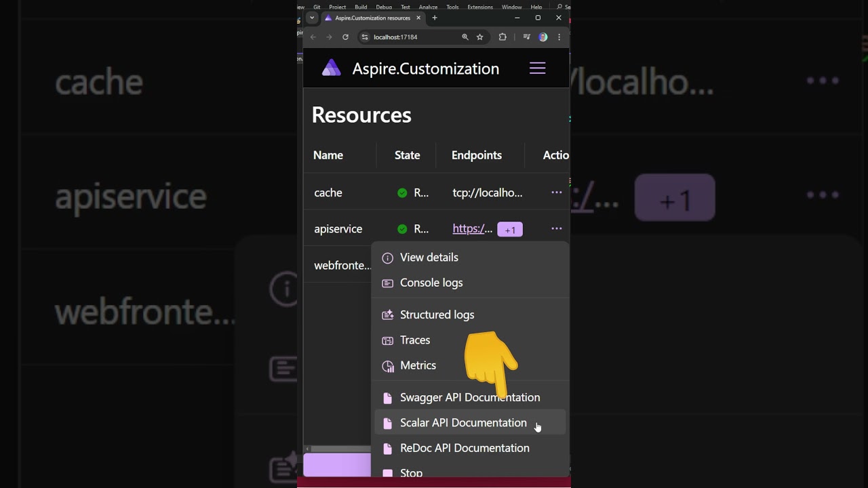Open the Tools menu in Visual Studio
Viewport: 868px width, 488px height.
452,7
